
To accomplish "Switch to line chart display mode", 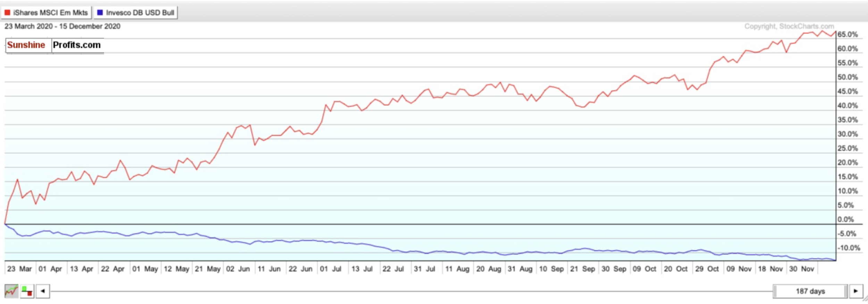I will pyautogui.click(x=11, y=291).
